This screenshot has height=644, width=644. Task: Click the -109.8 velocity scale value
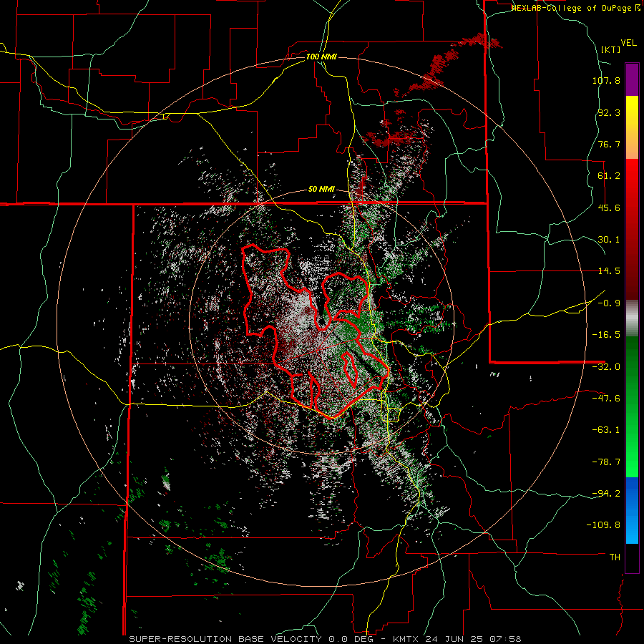point(603,525)
